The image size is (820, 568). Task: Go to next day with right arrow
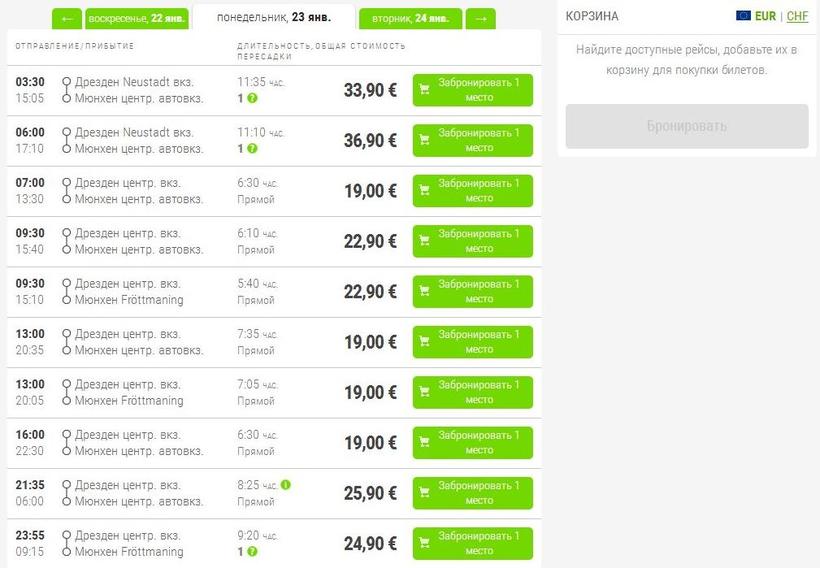point(481,18)
